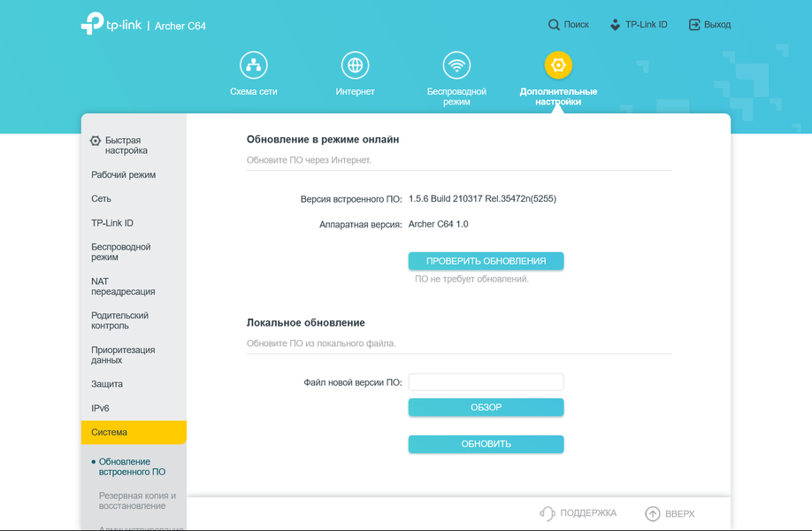Open Защита in sidebar
Viewport: 812px width, 531px height.
[107, 384]
